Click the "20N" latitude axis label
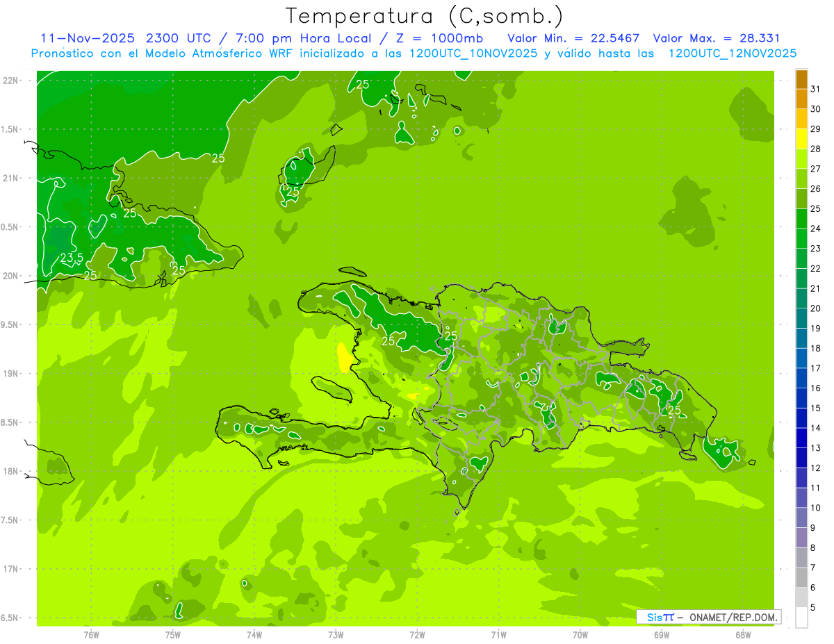The width and height of the screenshot is (834, 644). (x=10, y=276)
